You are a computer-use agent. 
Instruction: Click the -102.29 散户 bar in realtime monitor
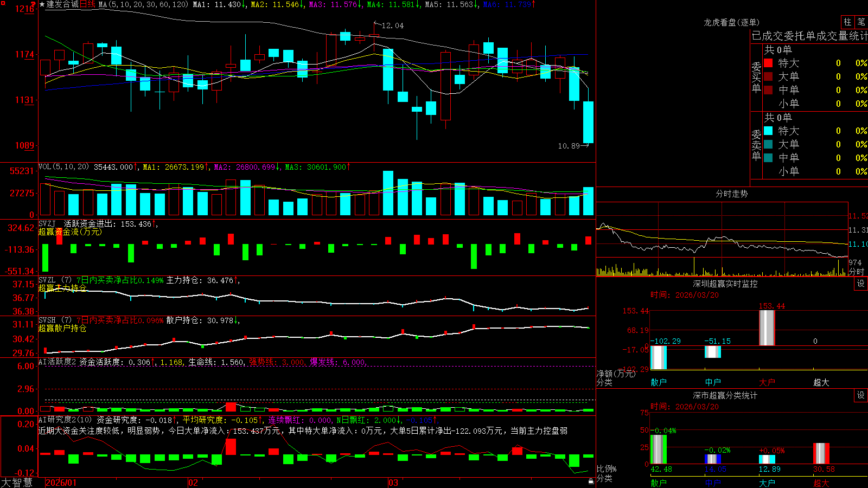click(x=658, y=357)
